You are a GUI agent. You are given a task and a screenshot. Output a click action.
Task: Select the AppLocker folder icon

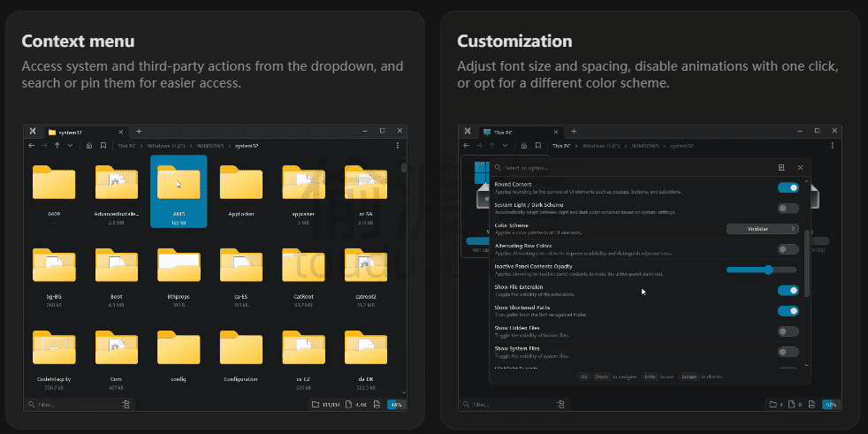[241, 181]
